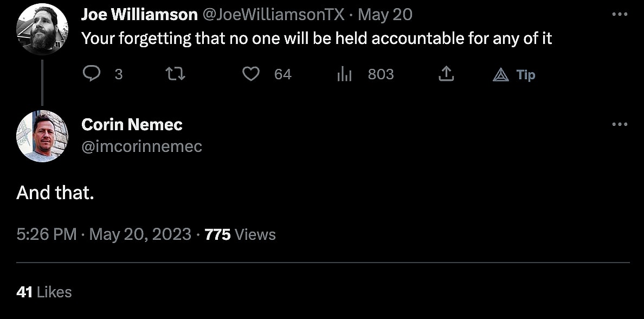Open Joe Williamson's profile picture
The image size is (644, 319).
pos(42,29)
